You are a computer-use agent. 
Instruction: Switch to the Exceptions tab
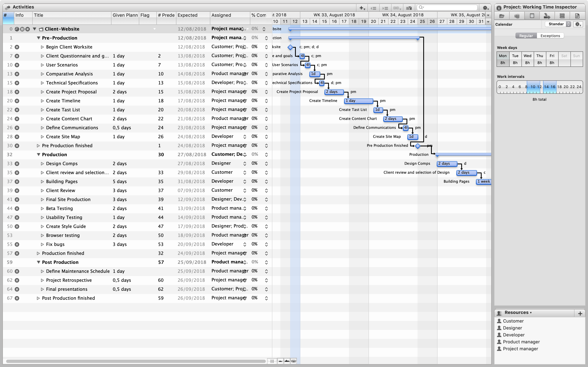click(550, 36)
